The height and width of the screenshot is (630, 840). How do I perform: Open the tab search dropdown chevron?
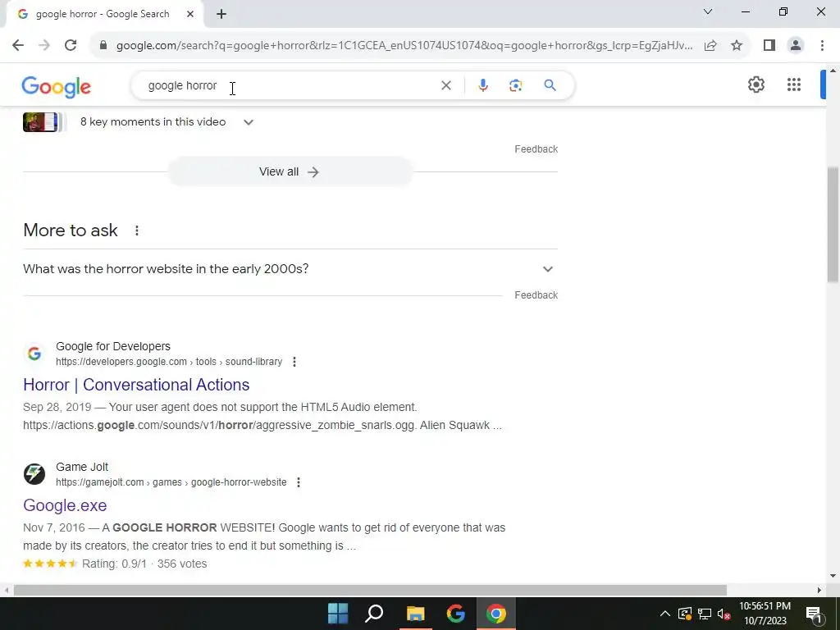click(708, 11)
